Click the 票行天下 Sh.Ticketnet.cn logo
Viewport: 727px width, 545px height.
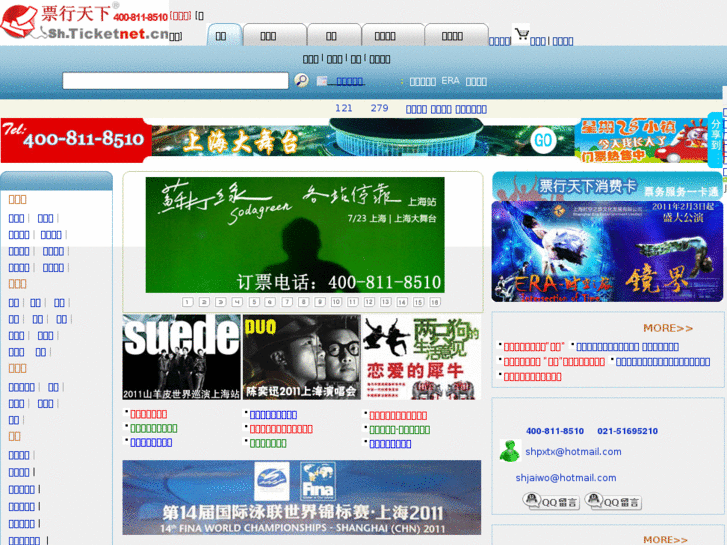pyautogui.click(x=84, y=22)
